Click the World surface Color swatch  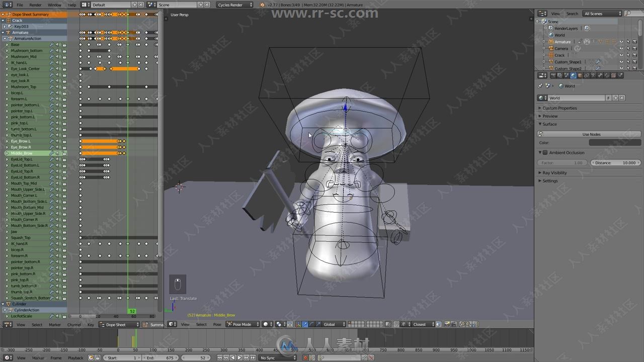point(615,143)
